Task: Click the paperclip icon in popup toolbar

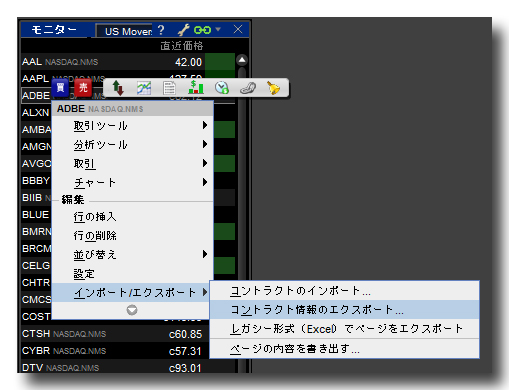Action: click(x=248, y=88)
